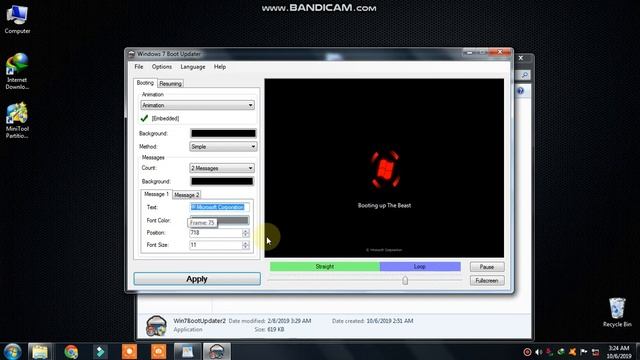Image resolution: width=640 pixels, height=360 pixels.
Task: Click the speaker volume tray icon
Action: (538, 352)
